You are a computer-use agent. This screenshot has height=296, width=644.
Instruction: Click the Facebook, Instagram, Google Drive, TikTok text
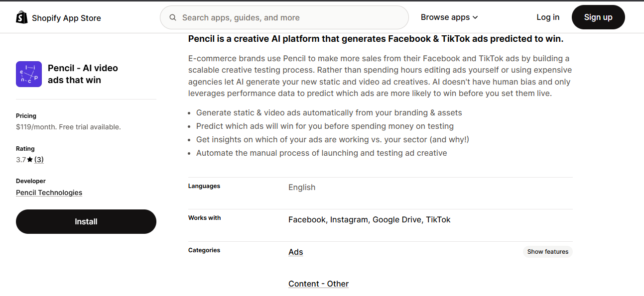pos(370,219)
